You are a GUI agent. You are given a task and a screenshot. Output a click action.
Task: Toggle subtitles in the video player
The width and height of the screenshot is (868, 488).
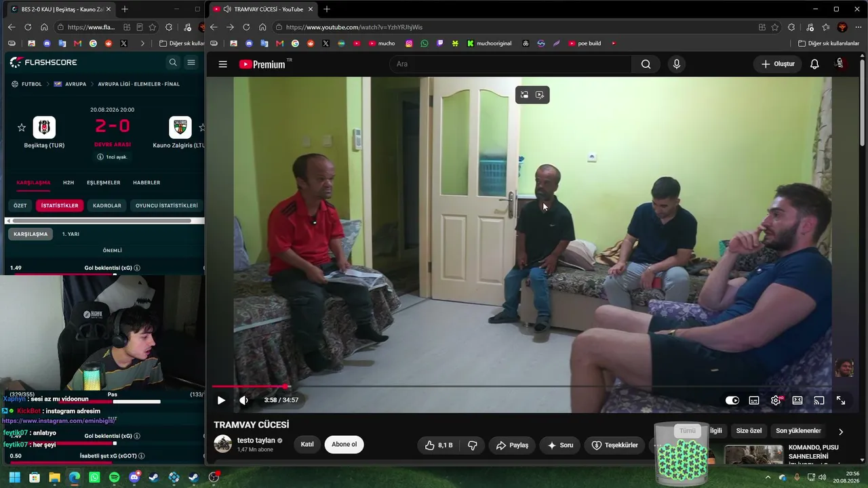pyautogui.click(x=754, y=401)
